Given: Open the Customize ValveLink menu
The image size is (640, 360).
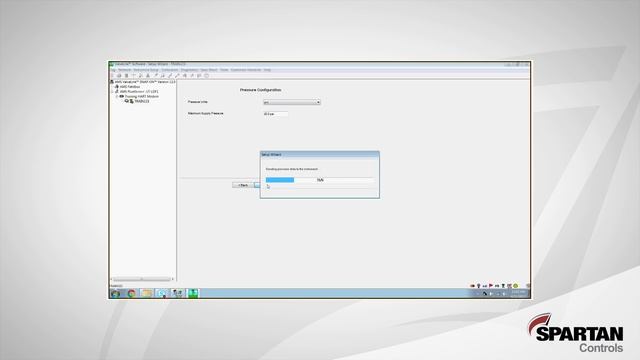Looking at the screenshot, I should pos(246,70).
